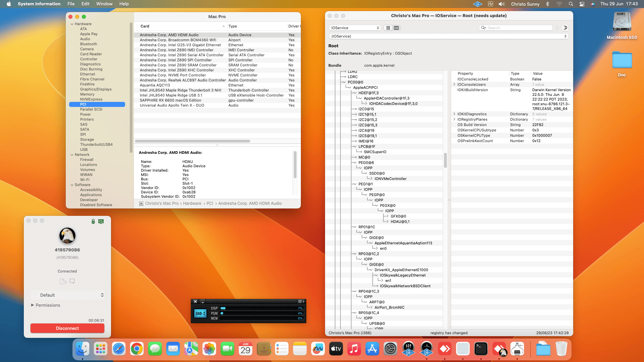Image resolution: width=644 pixels, height=362 pixels.
Task: Click the green screen sharing icon
Action: (x=101, y=222)
